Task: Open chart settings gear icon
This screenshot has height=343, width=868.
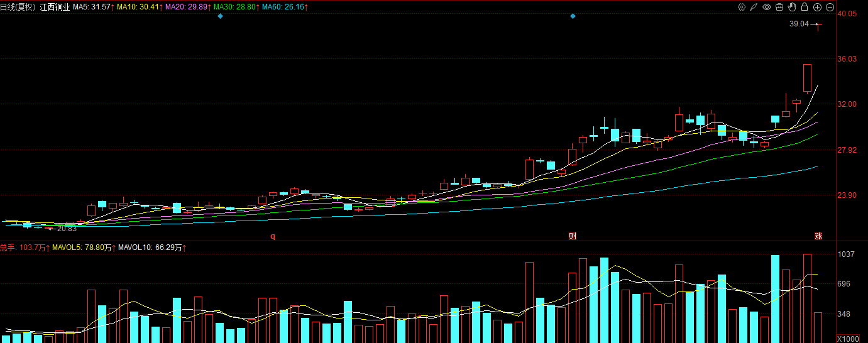Action: [x=742, y=7]
